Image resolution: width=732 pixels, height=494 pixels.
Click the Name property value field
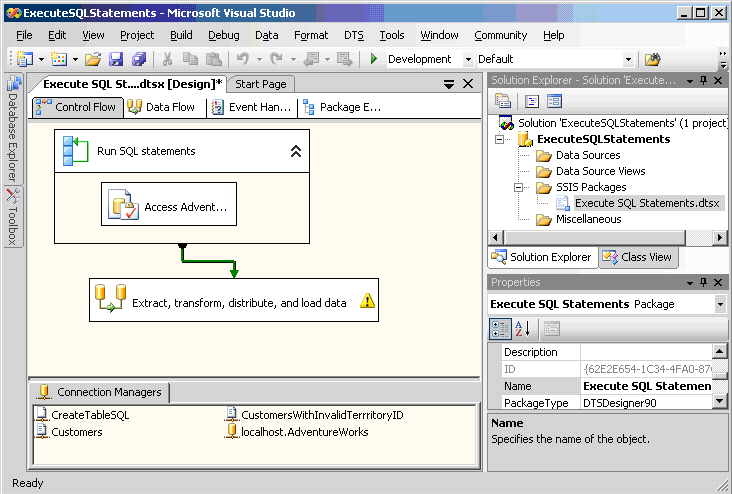(x=647, y=386)
